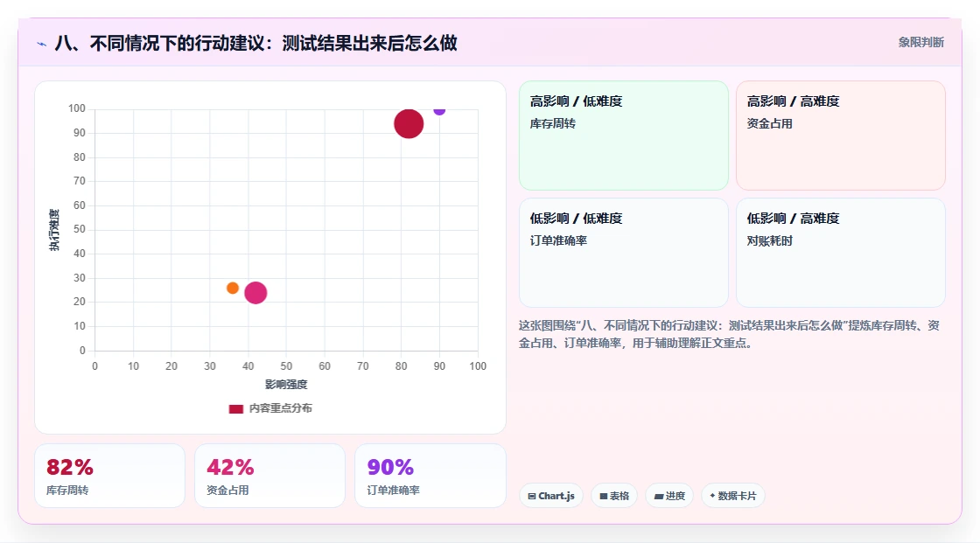This screenshot has height=543, width=980.
Task: Click the 表格 tag chip
Action: tap(614, 496)
